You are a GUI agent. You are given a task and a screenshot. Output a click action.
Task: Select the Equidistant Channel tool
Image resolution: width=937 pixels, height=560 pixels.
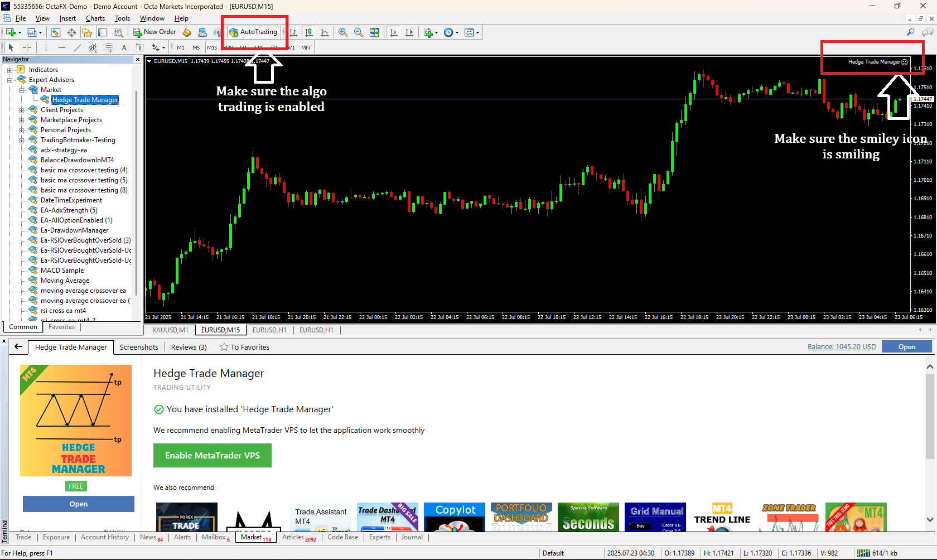tap(93, 47)
